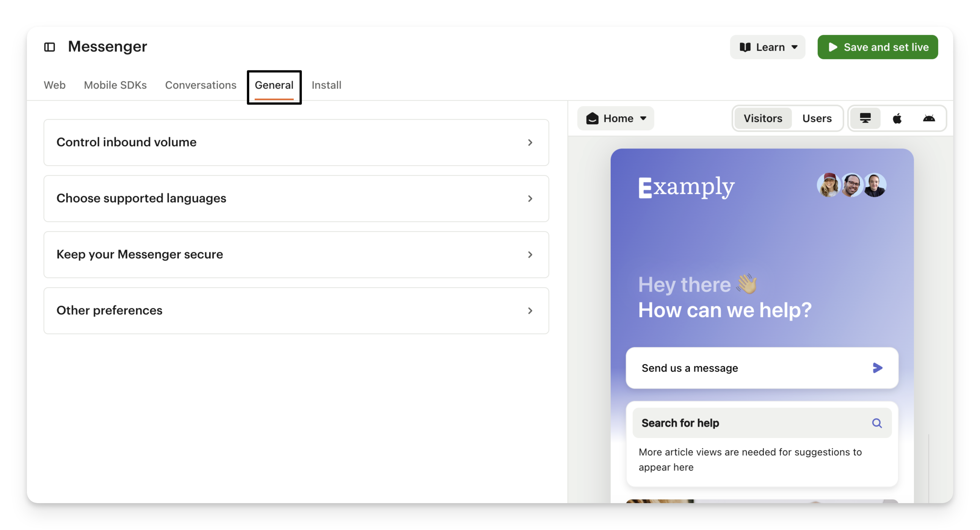The image size is (980, 530).
Task: Toggle preview to Users
Action: point(817,118)
